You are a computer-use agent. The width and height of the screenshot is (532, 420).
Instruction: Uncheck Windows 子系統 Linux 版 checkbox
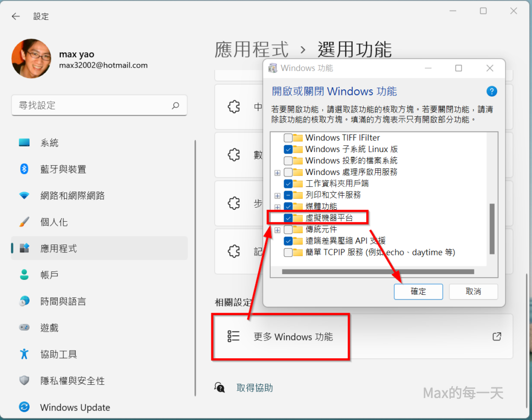[288, 149]
